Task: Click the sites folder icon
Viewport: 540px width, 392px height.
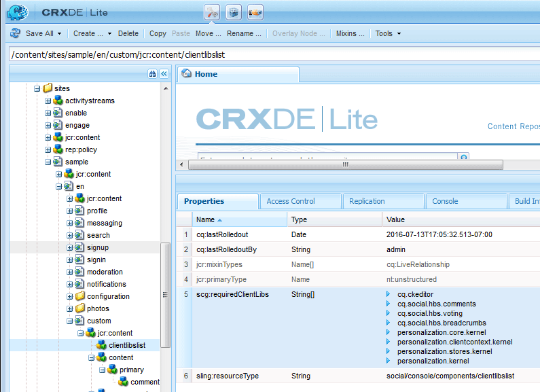Action: tap(48, 88)
